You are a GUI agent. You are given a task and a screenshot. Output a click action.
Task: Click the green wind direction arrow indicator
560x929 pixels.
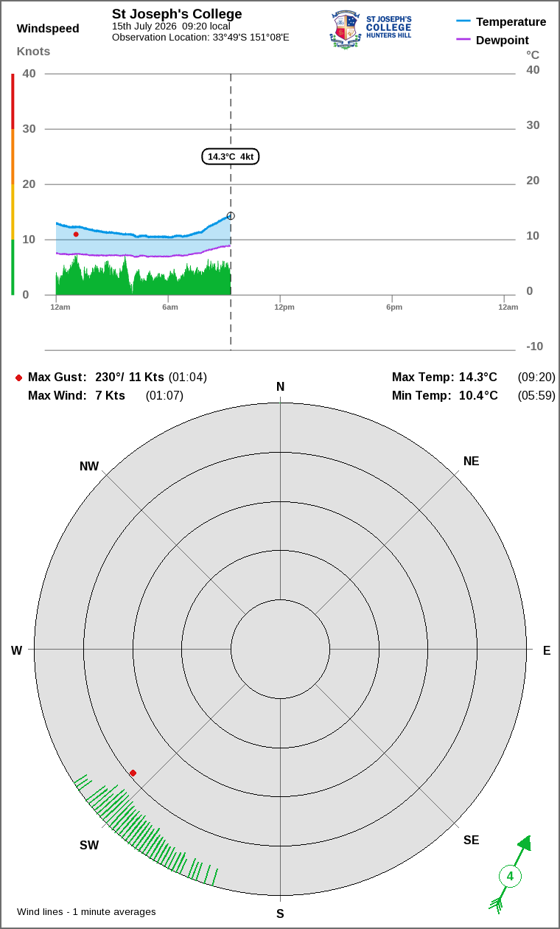[x=510, y=875]
